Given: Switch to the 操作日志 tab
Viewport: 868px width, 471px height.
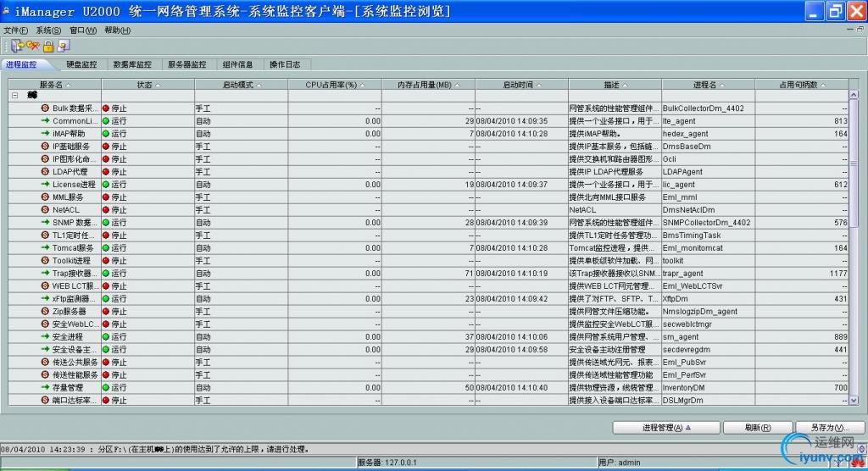Looking at the screenshot, I should tap(285, 64).
